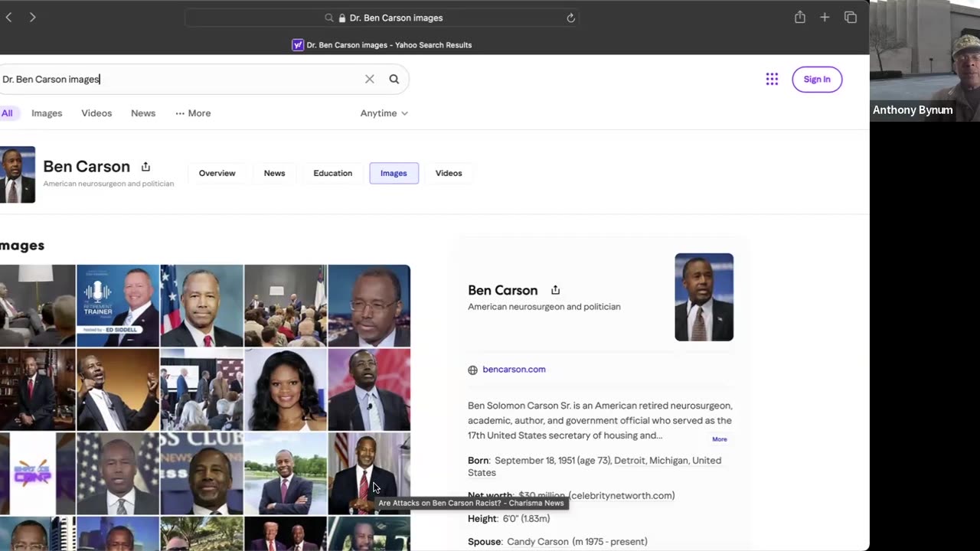Image resolution: width=980 pixels, height=551 pixels.
Task: Share the Ben Carson knowledge panel card
Action: (555, 290)
